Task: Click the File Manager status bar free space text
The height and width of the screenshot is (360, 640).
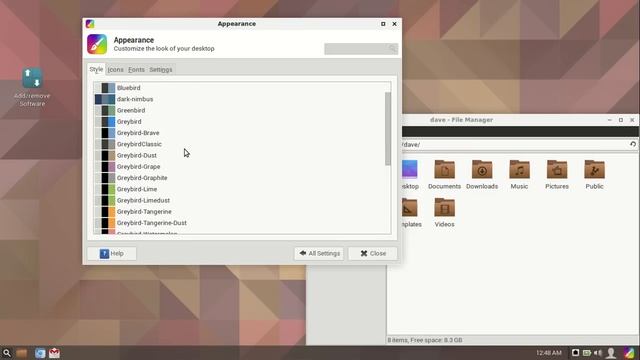Action: 424,340
